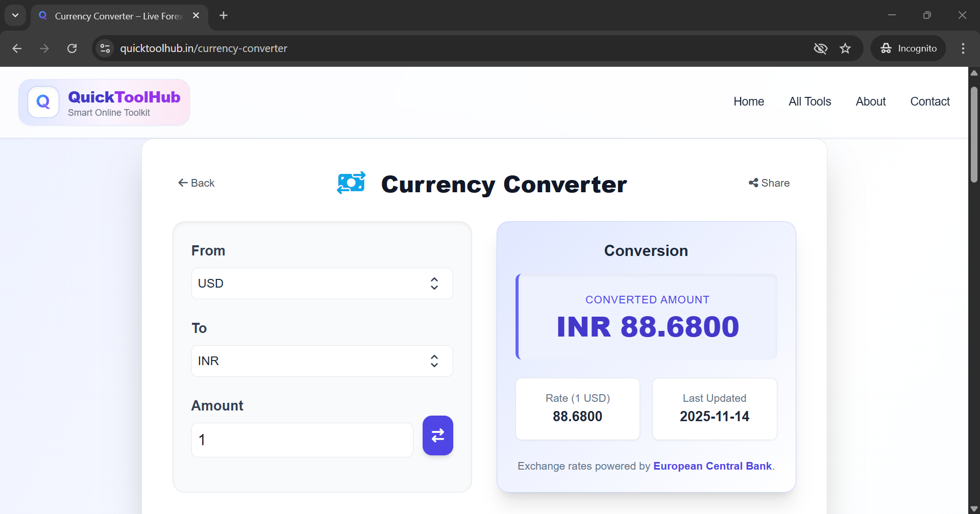
Task: Click the purple currency swap icon
Action: point(437,435)
